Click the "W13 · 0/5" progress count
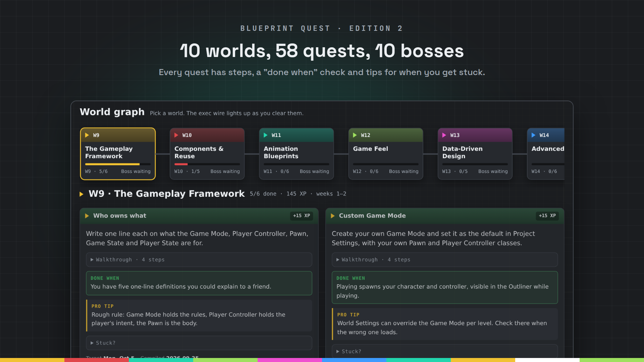Screen dimensions: 644x362 click(455, 171)
